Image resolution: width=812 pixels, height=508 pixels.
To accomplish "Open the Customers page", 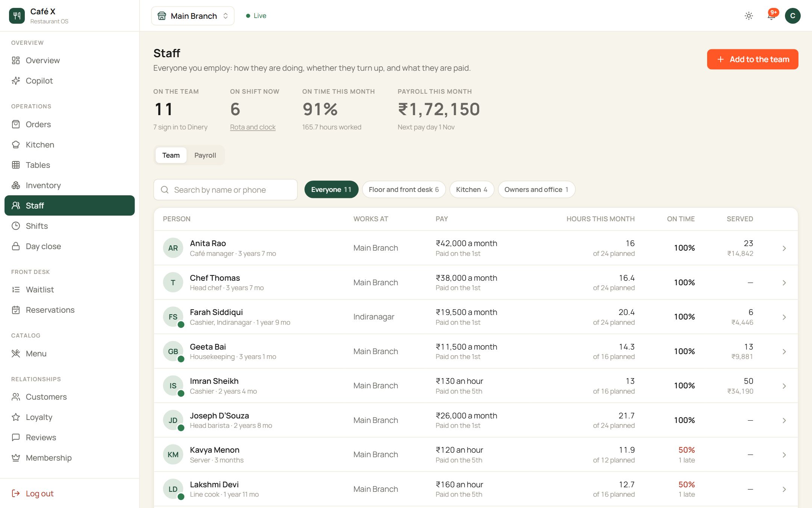I will point(70,397).
